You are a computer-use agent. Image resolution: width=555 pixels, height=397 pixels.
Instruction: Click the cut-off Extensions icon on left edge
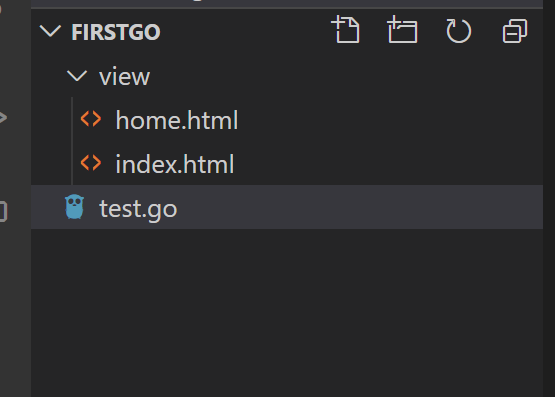[4, 211]
